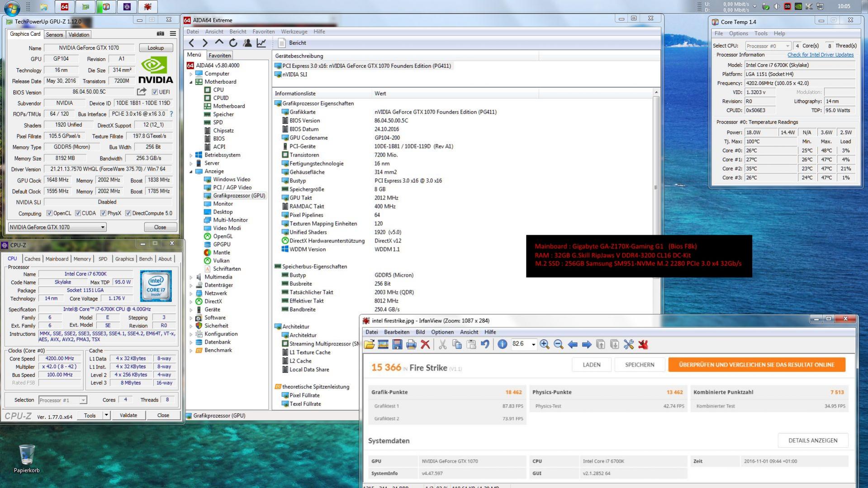The image size is (868, 488).
Task: Open Recycle Bin Papierkorb on desktop
Action: (x=27, y=459)
